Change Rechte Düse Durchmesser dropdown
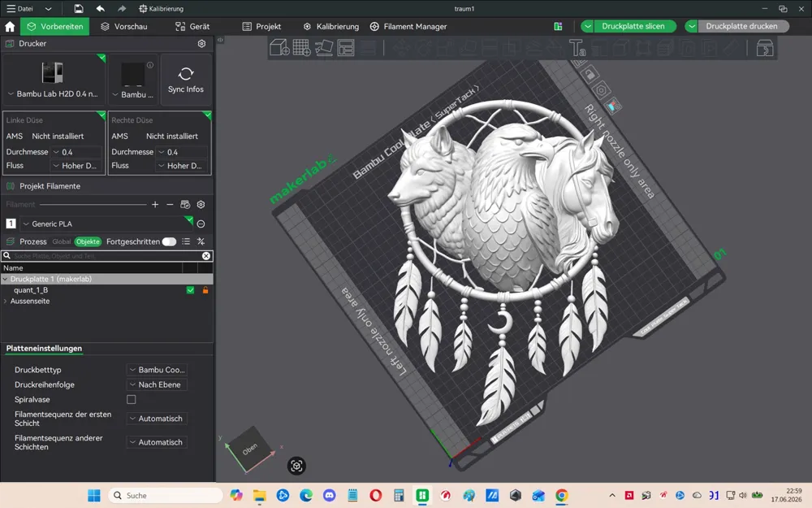812x508 pixels. click(x=182, y=152)
